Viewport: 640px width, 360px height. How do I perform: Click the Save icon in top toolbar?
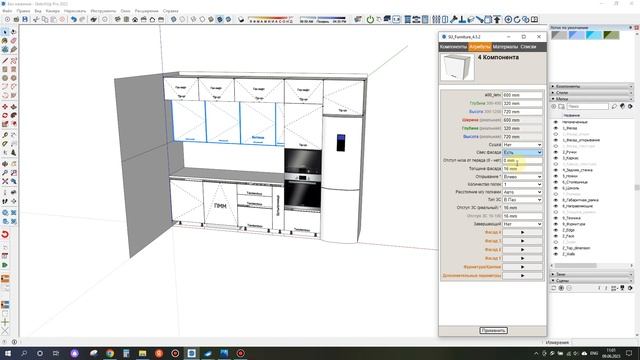(25, 19)
